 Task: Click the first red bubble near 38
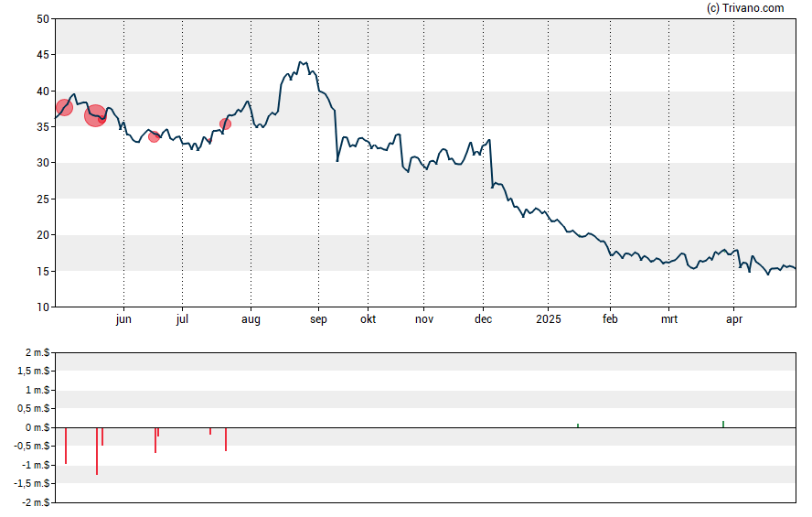[x=64, y=108]
